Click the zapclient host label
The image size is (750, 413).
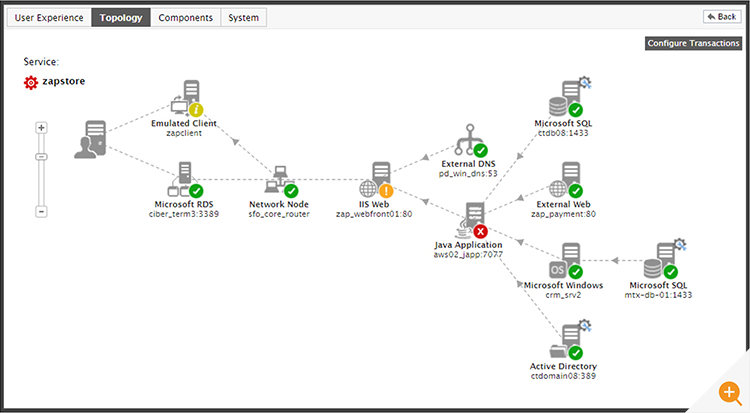pos(184,133)
